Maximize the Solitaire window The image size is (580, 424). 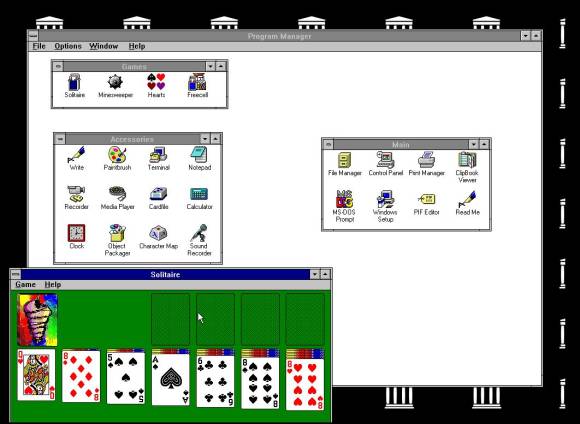[325, 275]
